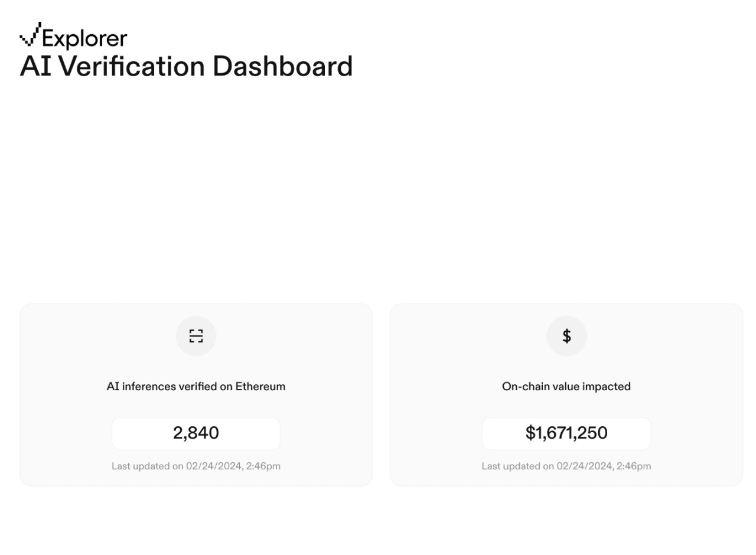This screenshot has width=756, height=555.
Task: Select the $1,671,250 value field
Action: point(566,433)
